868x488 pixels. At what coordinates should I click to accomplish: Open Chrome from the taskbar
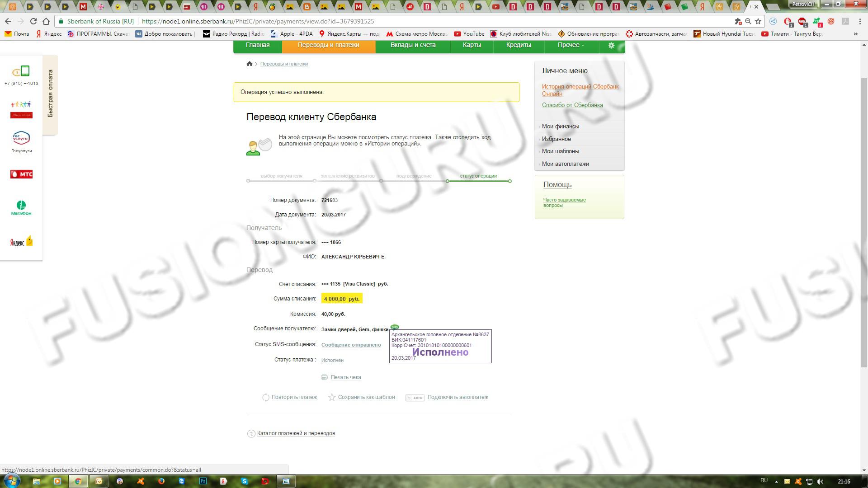[x=78, y=481]
